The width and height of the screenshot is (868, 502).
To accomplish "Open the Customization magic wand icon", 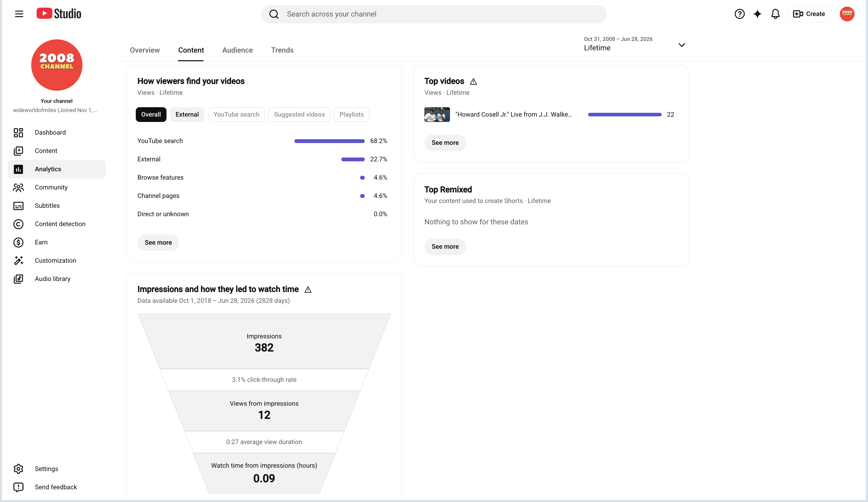I will click(18, 261).
